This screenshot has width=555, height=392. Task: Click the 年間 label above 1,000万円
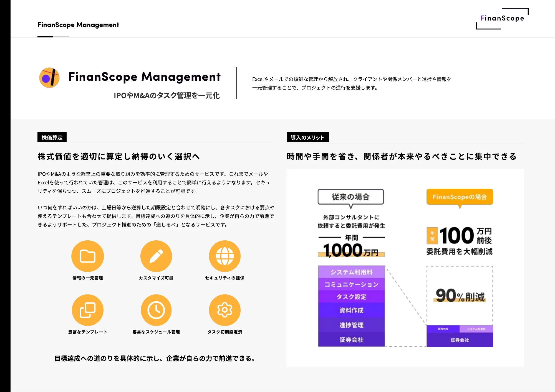point(352,238)
